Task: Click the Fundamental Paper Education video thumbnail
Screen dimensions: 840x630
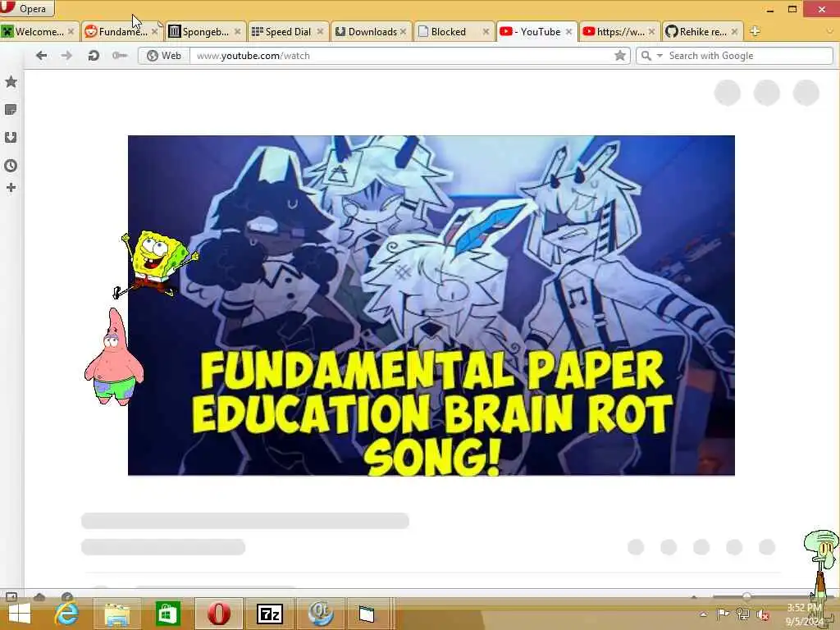Action: (431, 305)
